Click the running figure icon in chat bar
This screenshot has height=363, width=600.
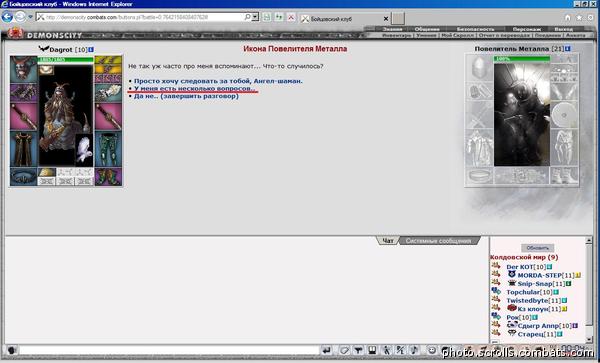tap(386, 350)
